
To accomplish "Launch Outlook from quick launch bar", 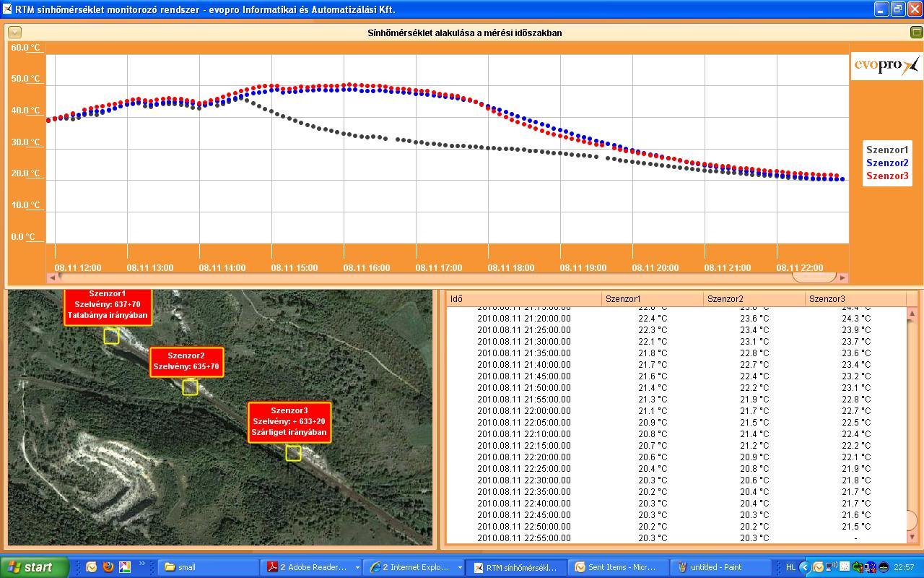I will (92, 567).
